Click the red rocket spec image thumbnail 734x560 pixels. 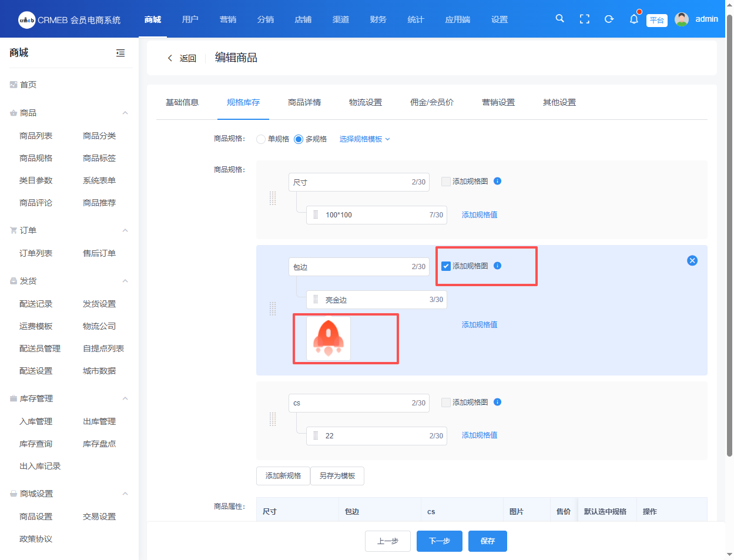(329, 338)
